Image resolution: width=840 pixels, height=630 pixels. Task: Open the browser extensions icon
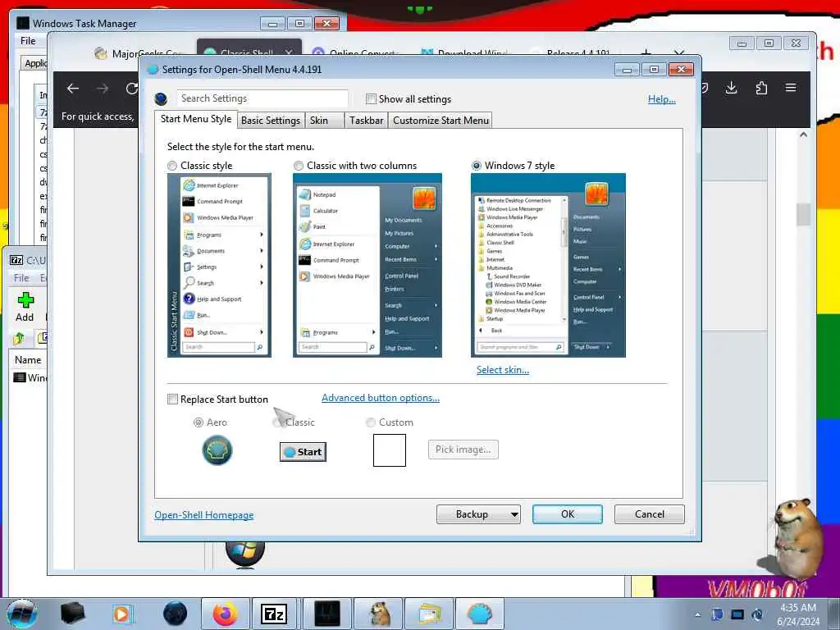761,88
